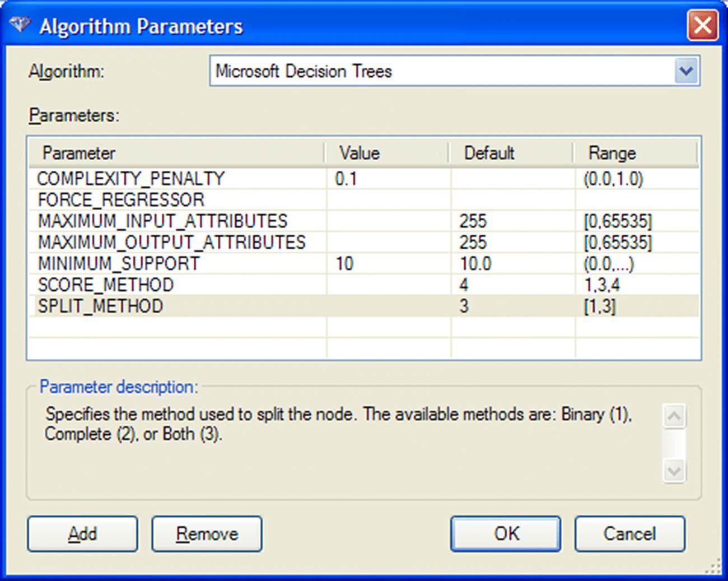Click the default 3 of SPLIT_METHOD
Image resolution: width=728 pixels, height=581 pixels.
[x=513, y=306]
